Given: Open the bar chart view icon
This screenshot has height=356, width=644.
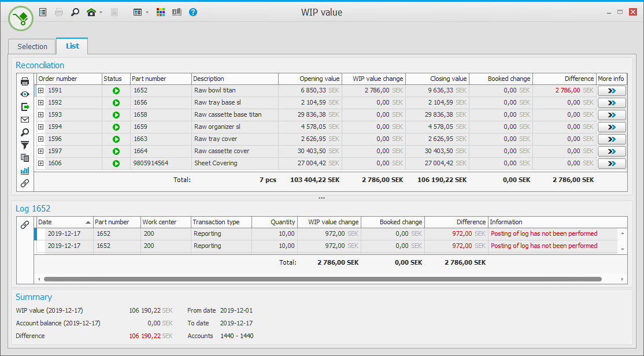Looking at the screenshot, I should click(25, 170).
